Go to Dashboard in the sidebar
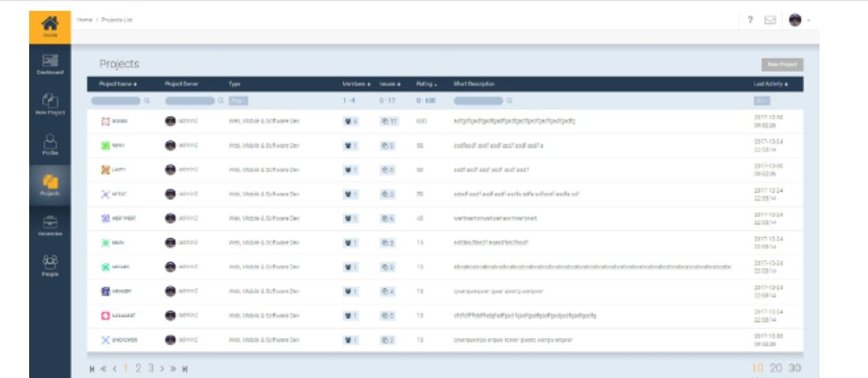The height and width of the screenshot is (378, 868). click(50, 64)
